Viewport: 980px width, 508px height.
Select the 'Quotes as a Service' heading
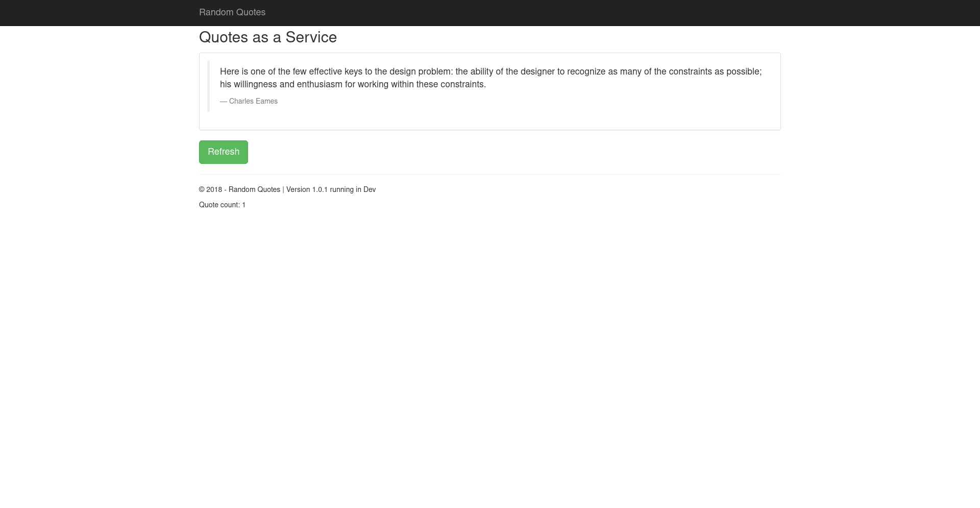[268, 37]
